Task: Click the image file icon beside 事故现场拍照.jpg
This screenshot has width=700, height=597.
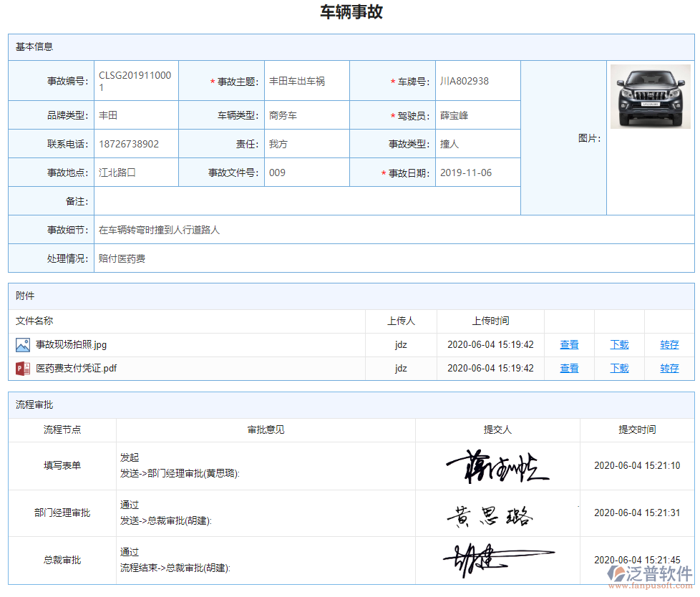Action: (22, 344)
